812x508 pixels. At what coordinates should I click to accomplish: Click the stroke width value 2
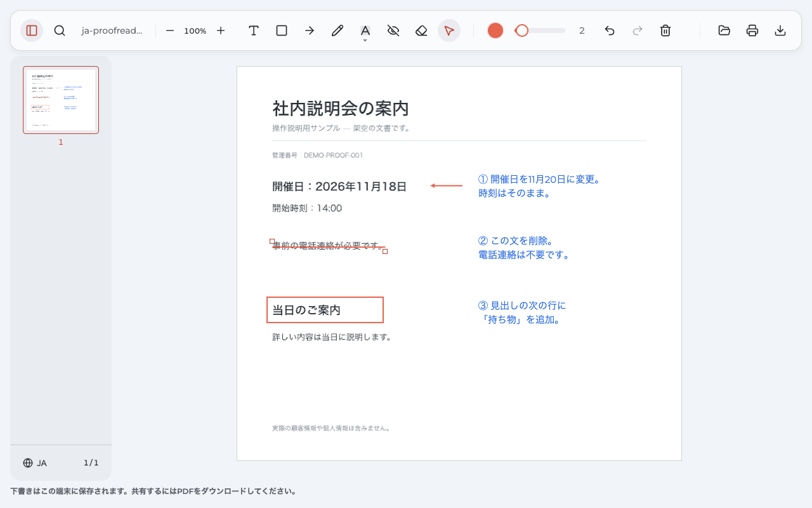pos(582,30)
